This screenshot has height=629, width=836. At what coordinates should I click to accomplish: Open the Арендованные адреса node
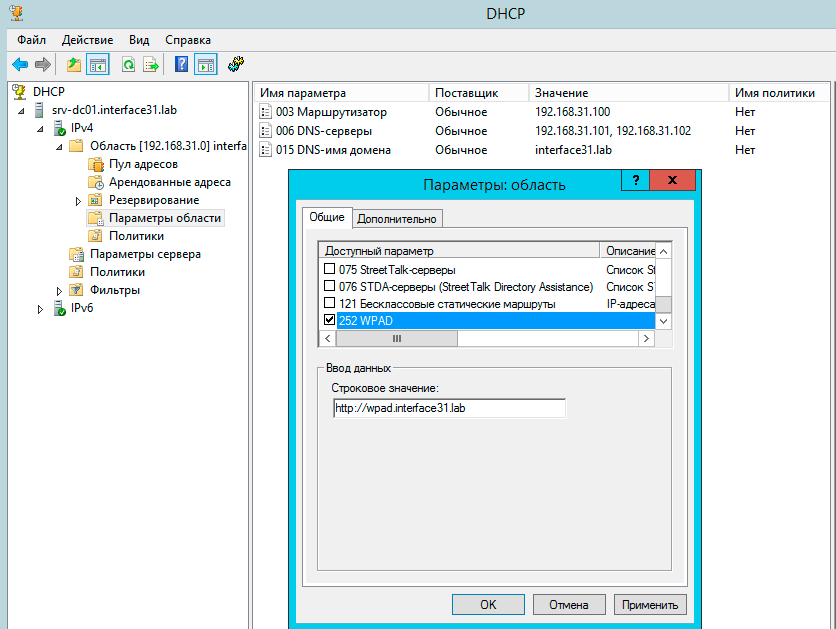(169, 182)
